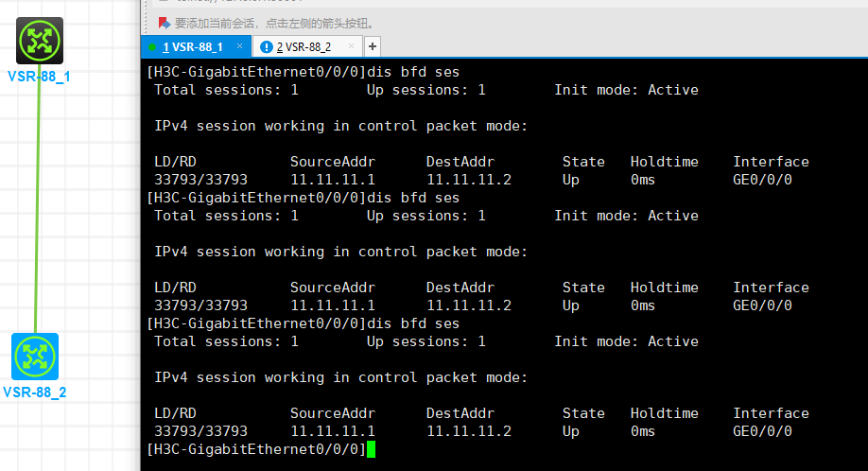Select the VSR-88_2 router icon
This screenshot has height=471, width=868.
35,357
